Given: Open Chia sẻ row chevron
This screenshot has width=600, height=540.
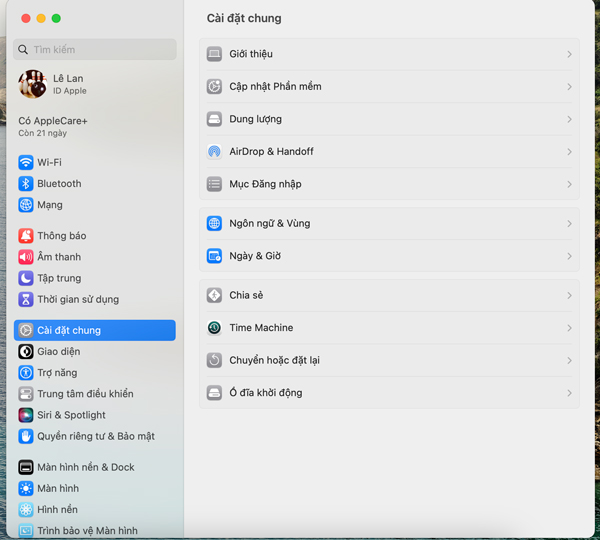Looking at the screenshot, I should pos(569,295).
